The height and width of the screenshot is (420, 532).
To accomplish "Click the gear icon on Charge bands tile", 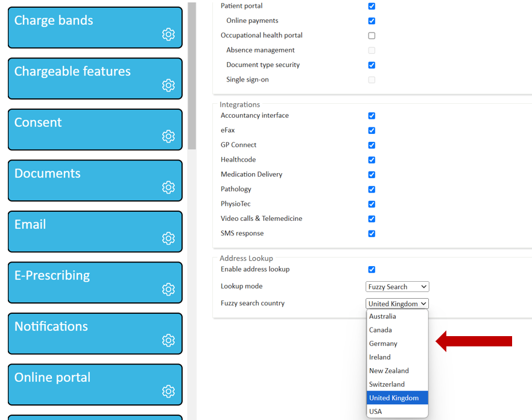I will coord(168,34).
